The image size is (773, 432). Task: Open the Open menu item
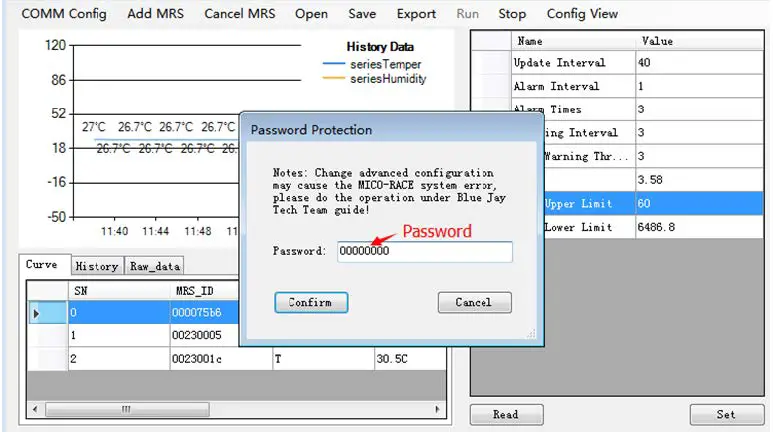pos(311,14)
